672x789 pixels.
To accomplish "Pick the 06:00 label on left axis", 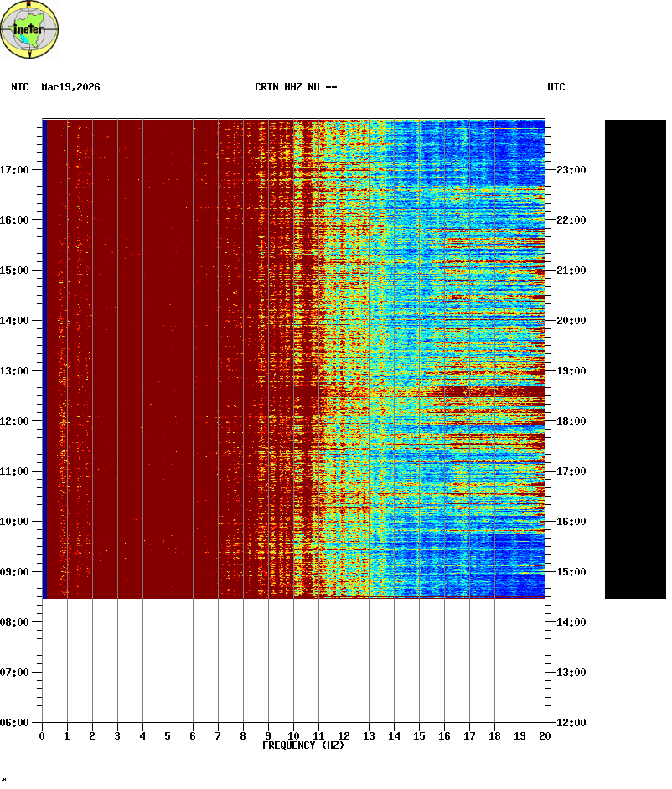I will coord(14,723).
